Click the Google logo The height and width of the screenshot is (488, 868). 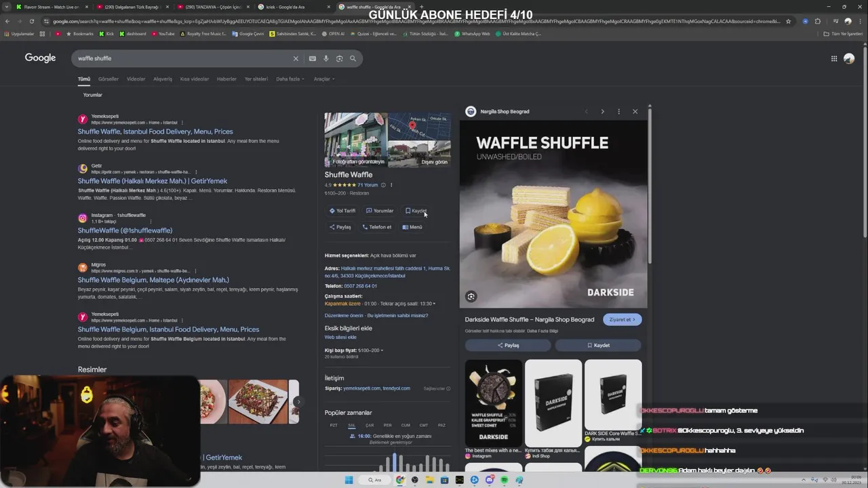tap(40, 58)
